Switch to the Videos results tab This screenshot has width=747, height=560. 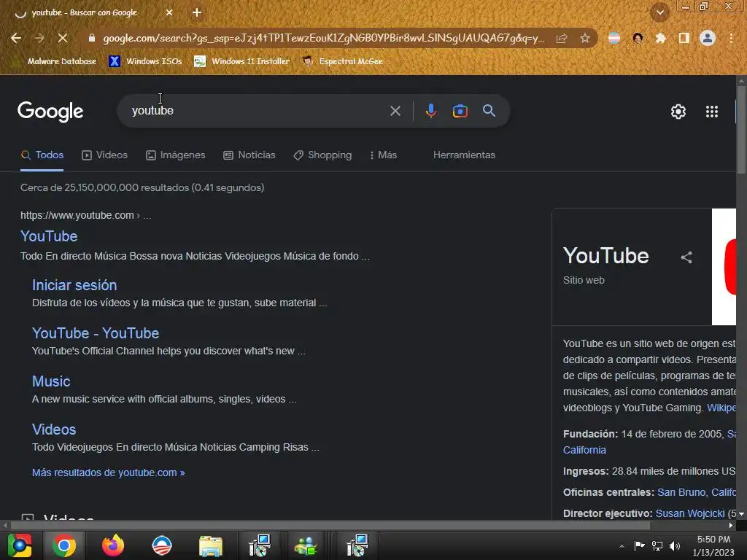(105, 155)
